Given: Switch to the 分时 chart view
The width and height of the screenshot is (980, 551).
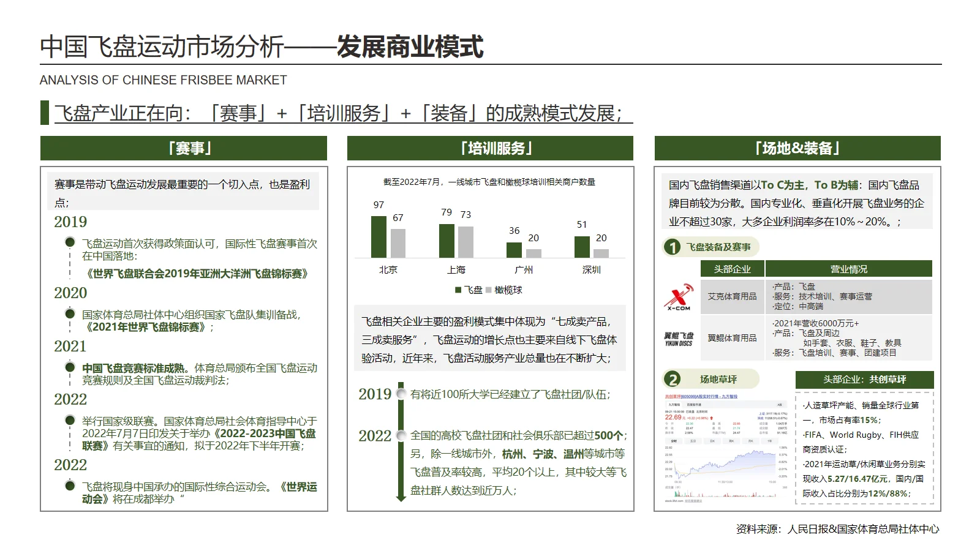Looking at the screenshot, I should [674, 441].
